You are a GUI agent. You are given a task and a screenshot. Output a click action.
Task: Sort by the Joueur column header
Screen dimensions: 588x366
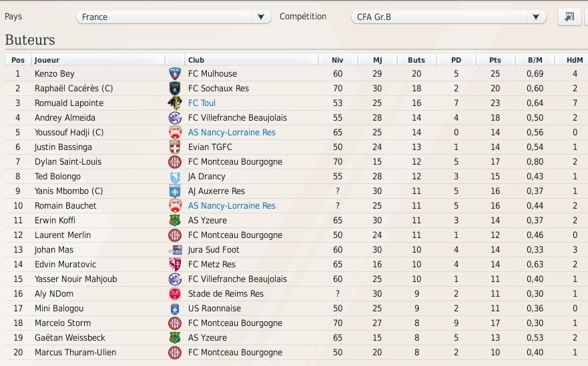(99, 60)
